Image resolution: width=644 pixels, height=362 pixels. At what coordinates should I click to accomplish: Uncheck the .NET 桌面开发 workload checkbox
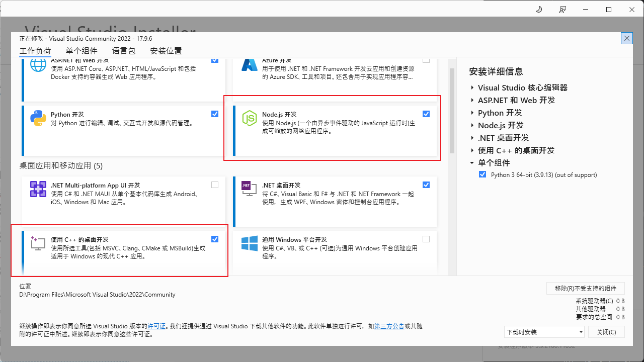pyautogui.click(x=426, y=185)
